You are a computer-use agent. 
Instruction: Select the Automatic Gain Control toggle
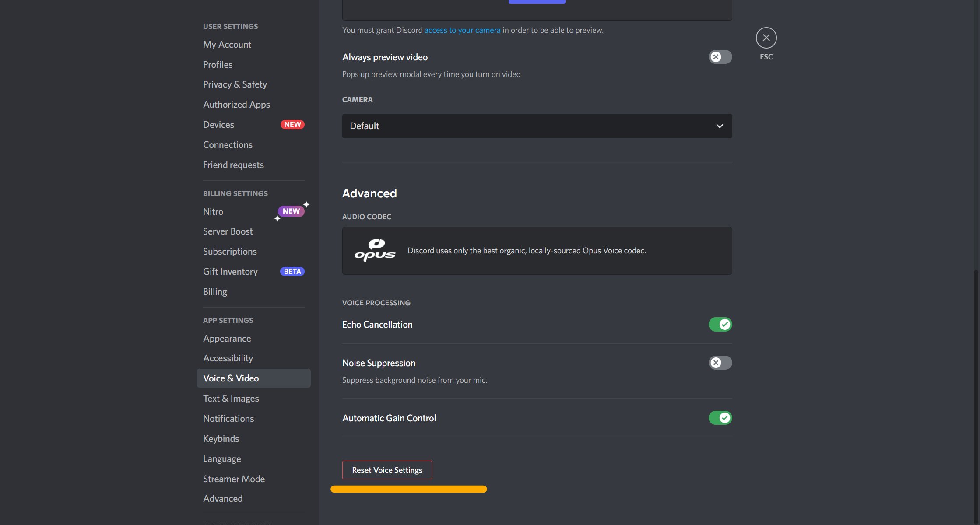click(x=720, y=417)
